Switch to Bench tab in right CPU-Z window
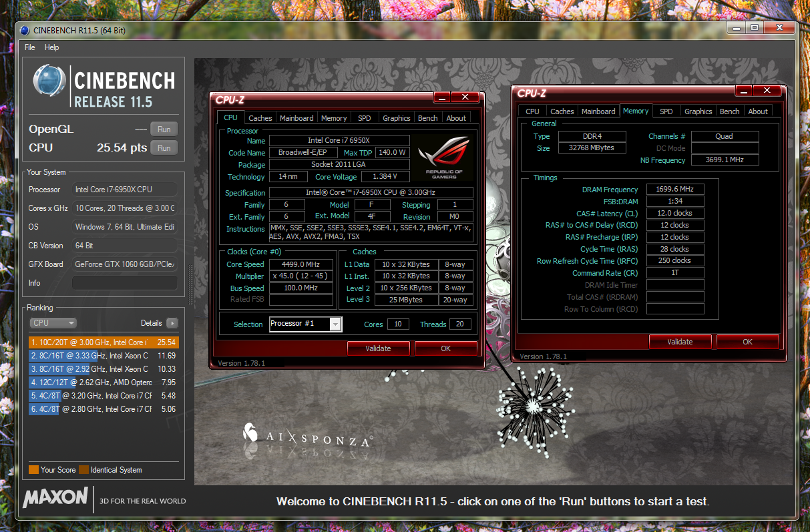The width and height of the screenshot is (810, 532). [x=730, y=111]
